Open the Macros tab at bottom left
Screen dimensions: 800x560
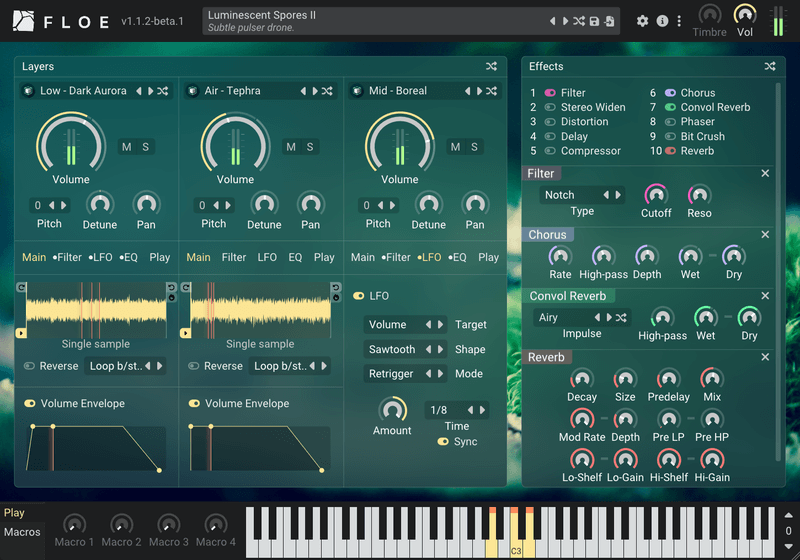[20, 532]
